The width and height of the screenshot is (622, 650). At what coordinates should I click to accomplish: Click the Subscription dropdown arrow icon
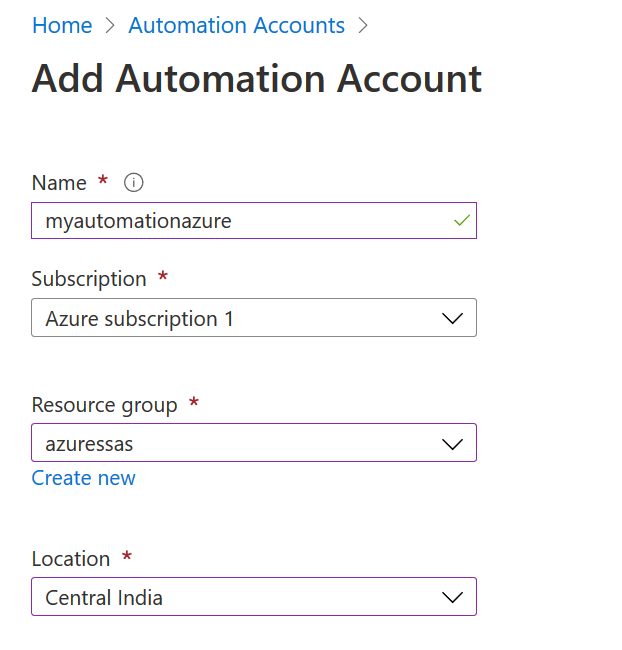452,319
